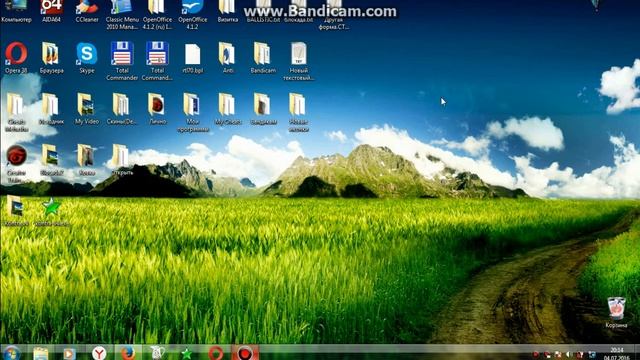This screenshot has width=640, height=360.
Task: Open Firefox from the taskbar
Action: pyautogui.click(x=128, y=353)
